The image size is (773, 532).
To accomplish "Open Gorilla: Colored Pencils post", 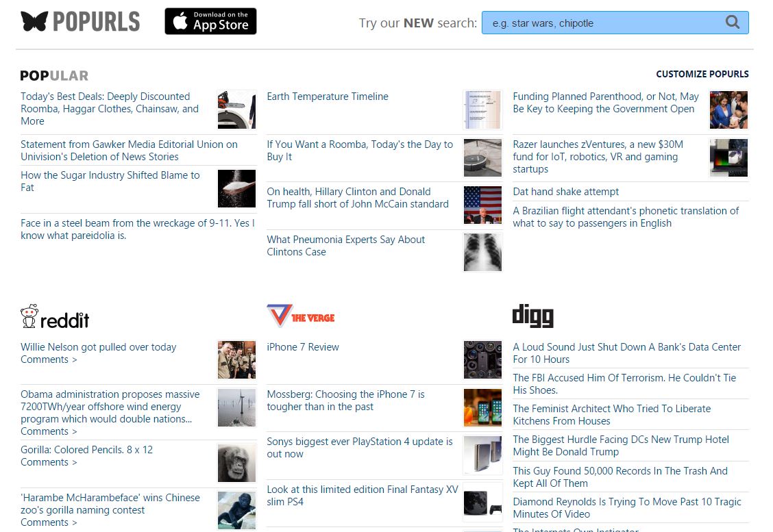I will (86, 450).
